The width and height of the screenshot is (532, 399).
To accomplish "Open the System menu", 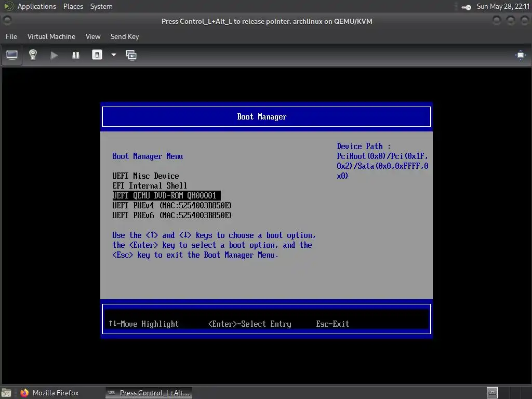I will (101, 6).
